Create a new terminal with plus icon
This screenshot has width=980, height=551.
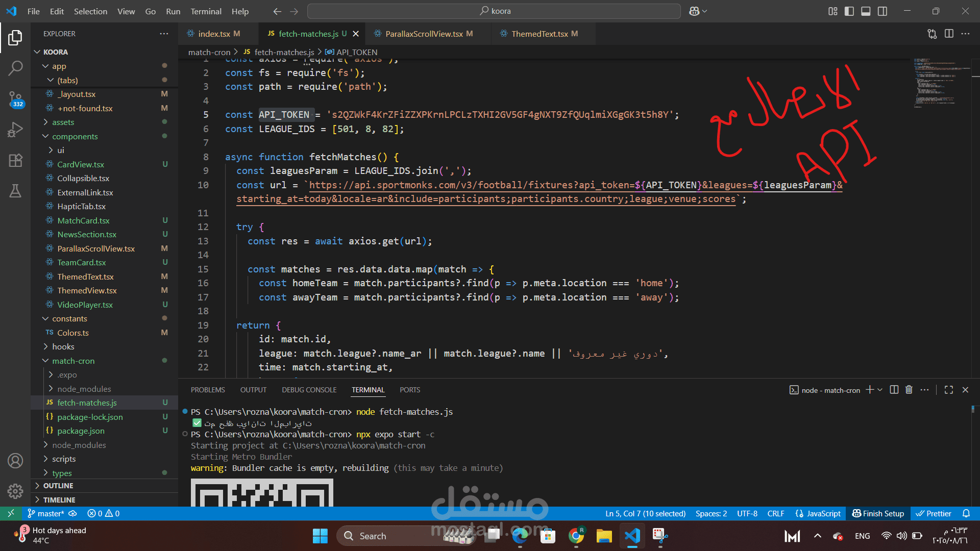[x=870, y=390]
